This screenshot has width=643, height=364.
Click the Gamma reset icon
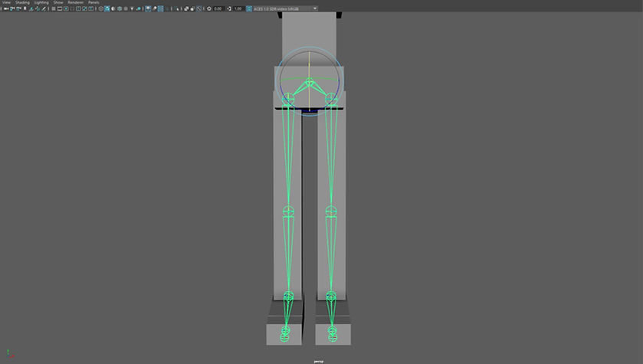(x=229, y=8)
